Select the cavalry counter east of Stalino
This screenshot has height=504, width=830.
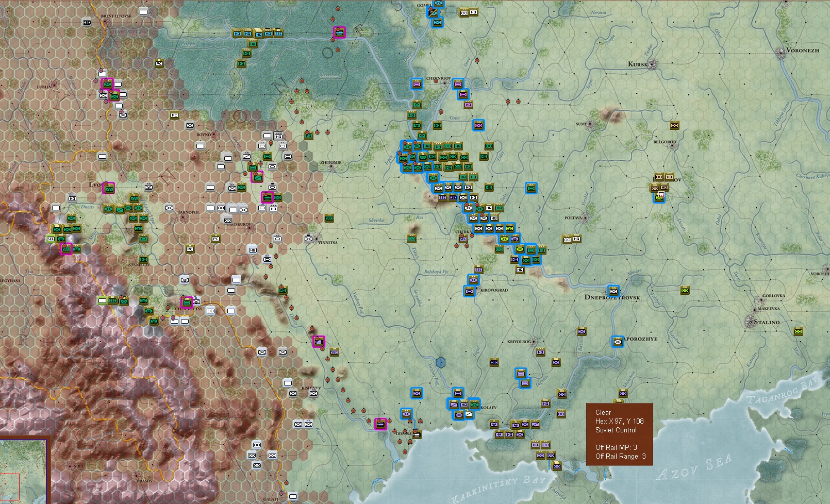(798, 331)
